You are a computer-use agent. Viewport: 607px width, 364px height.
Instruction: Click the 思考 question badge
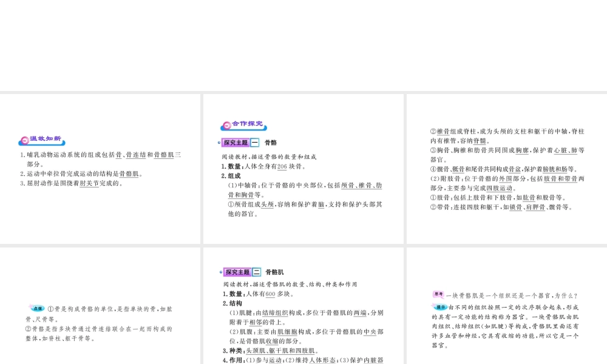click(x=438, y=295)
